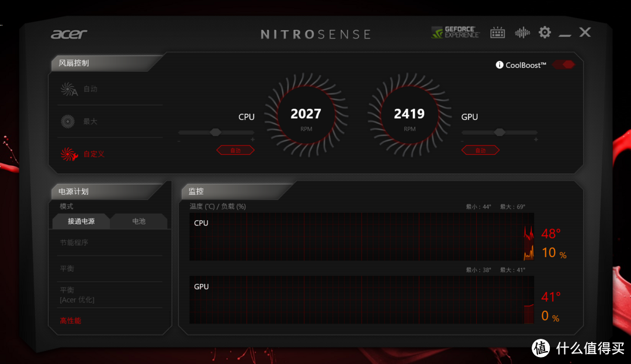The image size is (631, 364).
Task: Click the 最小: 38° GPU reading
Action: tap(479, 270)
